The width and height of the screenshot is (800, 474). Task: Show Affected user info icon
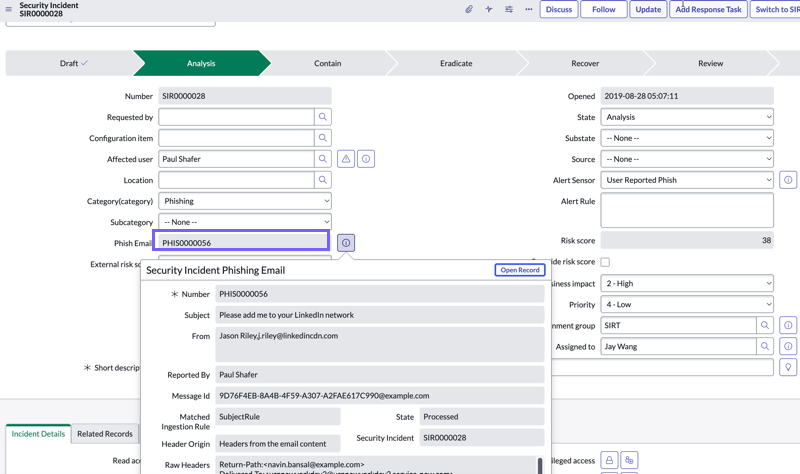366,159
